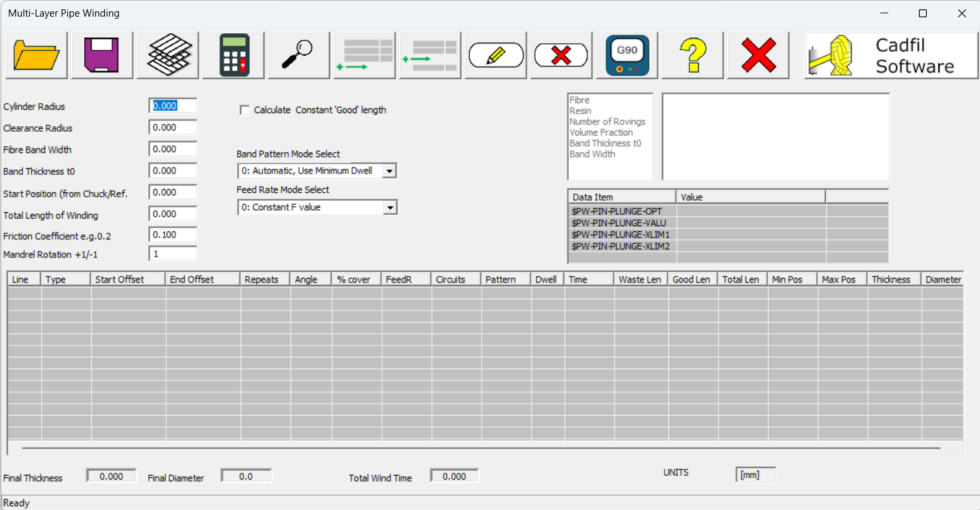Expand the Band Pattern Mode Select dropdown
The image size is (980, 510).
[x=390, y=172]
